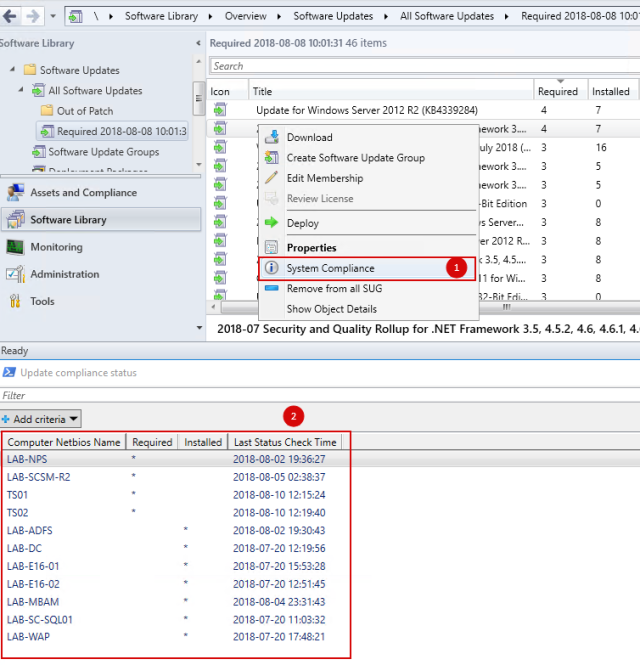Choose Deploy from context menu

pos(368,223)
